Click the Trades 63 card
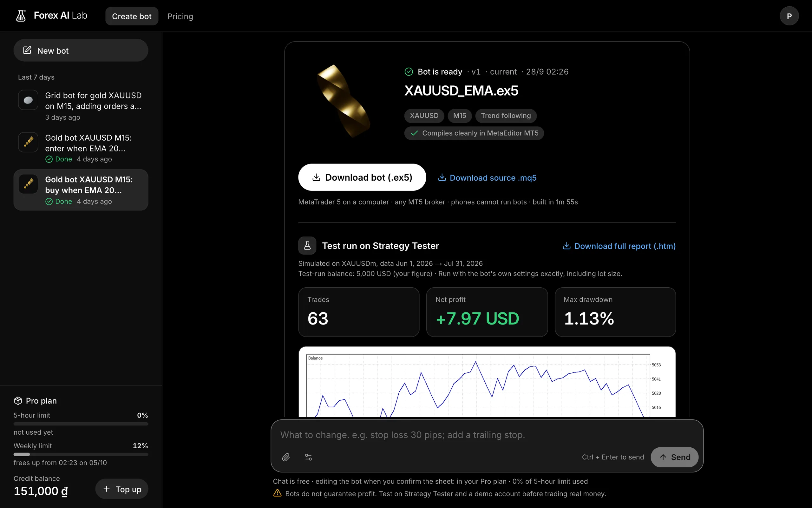This screenshot has height=508, width=812. (x=359, y=312)
